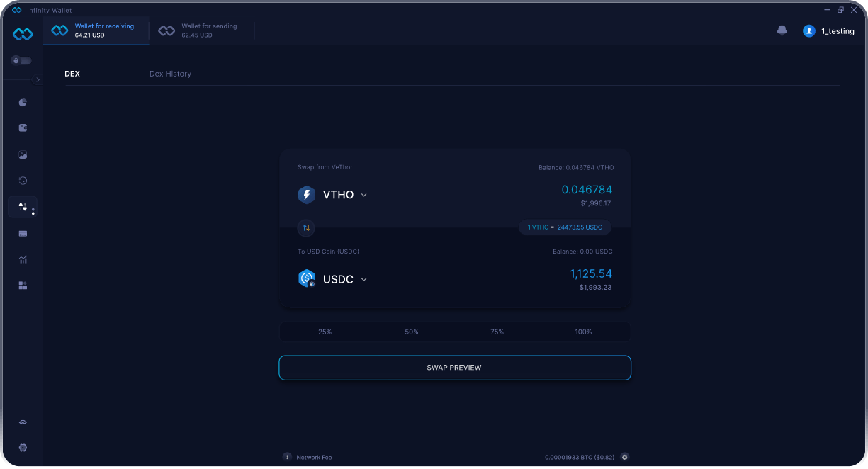Click the 1 VTHO exchange rate pill

(x=565, y=227)
